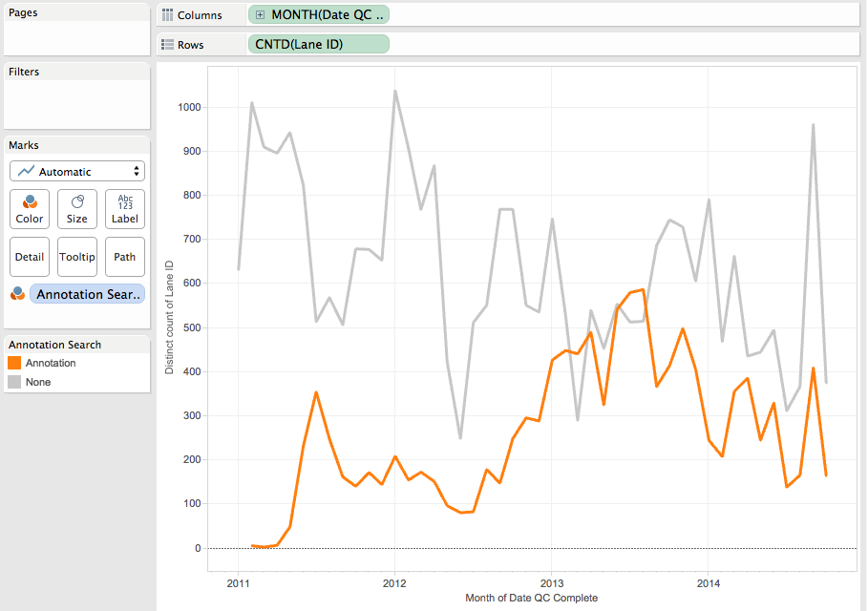Image resolution: width=868 pixels, height=611 pixels.
Task: Select the MONTH(Date QC ..) pill
Action: [319, 15]
